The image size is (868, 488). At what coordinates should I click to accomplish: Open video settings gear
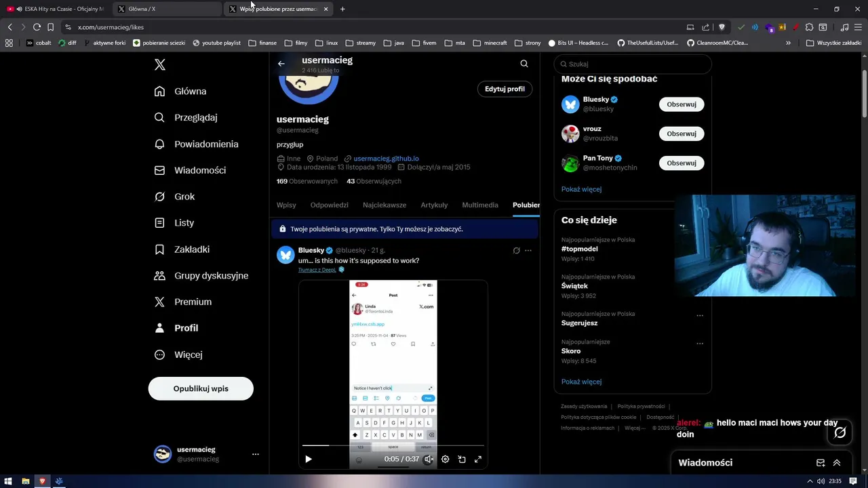[x=445, y=459]
